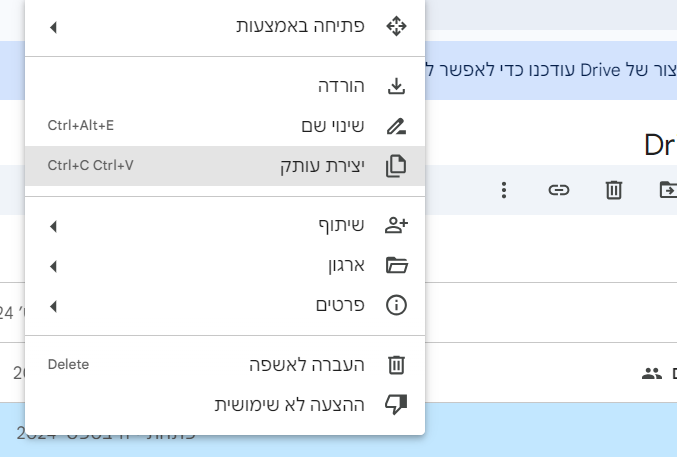Click the make-a-copy icon

click(396, 166)
